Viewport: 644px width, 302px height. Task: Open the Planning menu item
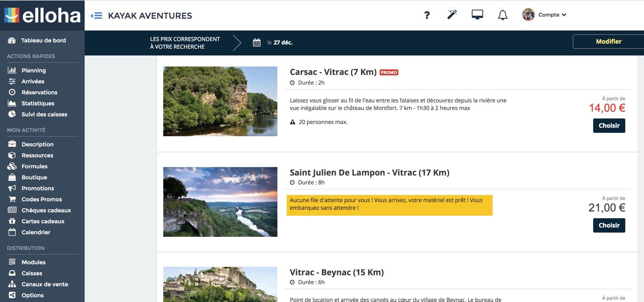click(33, 71)
